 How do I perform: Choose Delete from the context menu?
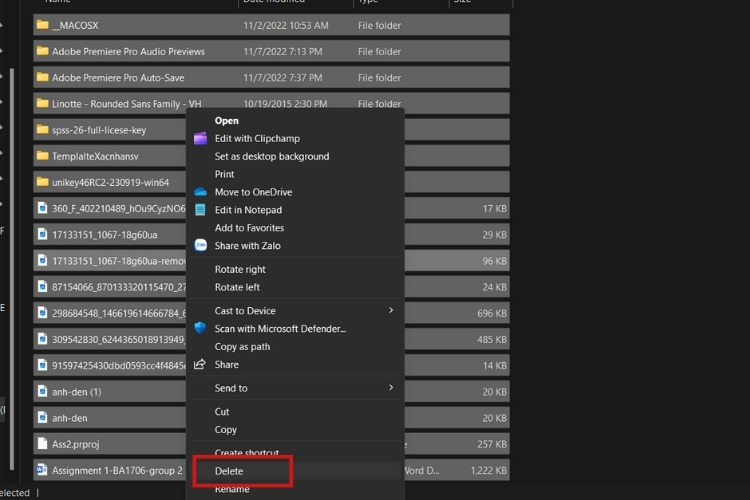[229, 471]
